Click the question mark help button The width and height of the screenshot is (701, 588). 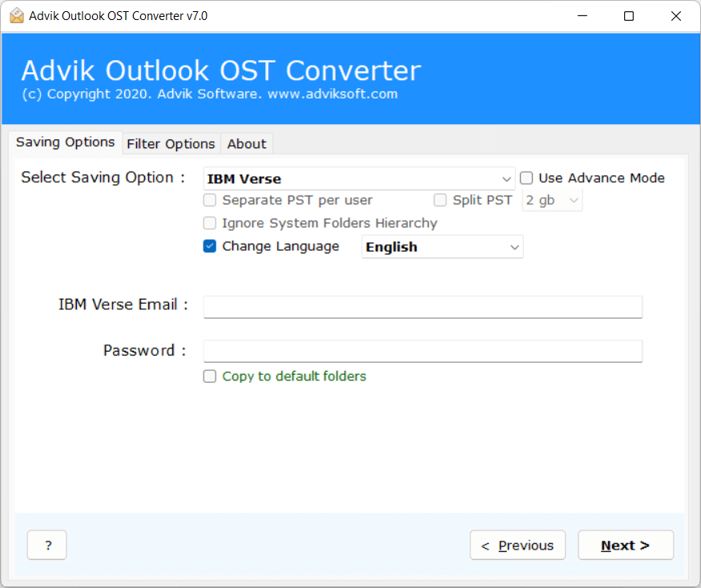(x=47, y=545)
